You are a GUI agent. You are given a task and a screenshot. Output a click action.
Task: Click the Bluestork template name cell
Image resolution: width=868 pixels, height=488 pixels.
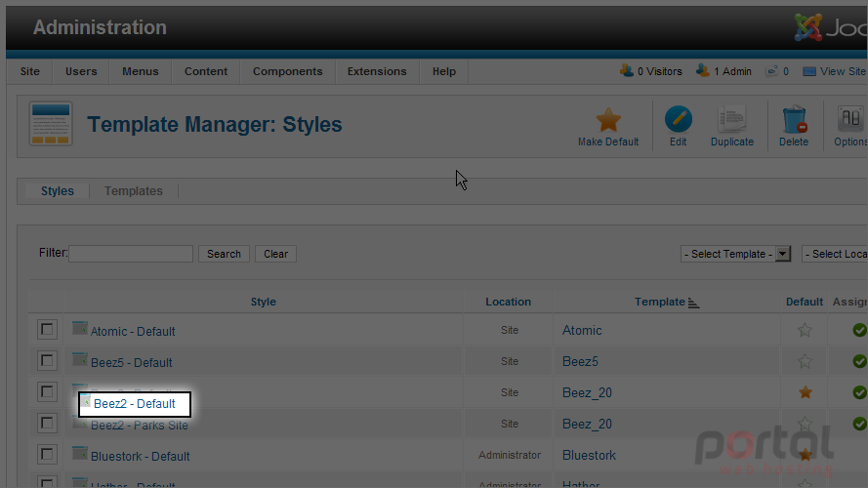tap(589, 456)
